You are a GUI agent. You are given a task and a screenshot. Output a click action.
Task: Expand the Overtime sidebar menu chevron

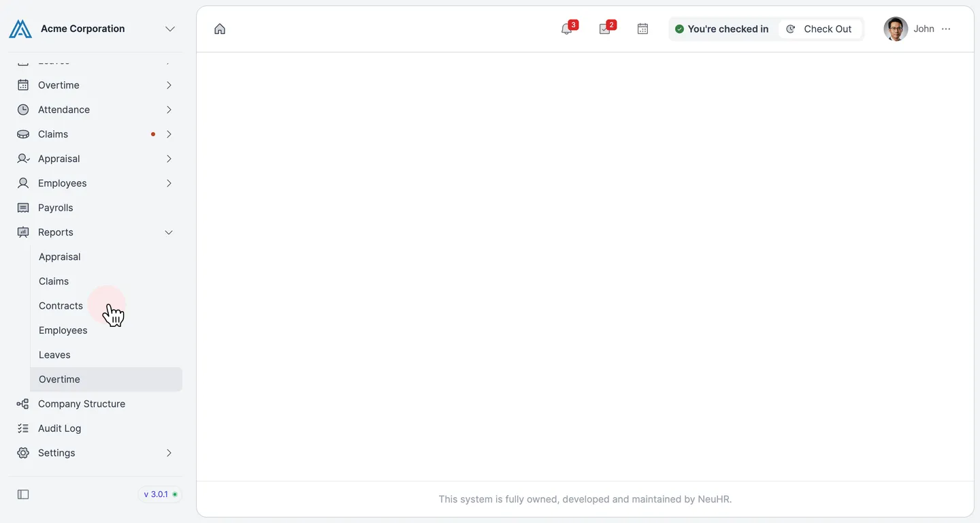tap(169, 85)
